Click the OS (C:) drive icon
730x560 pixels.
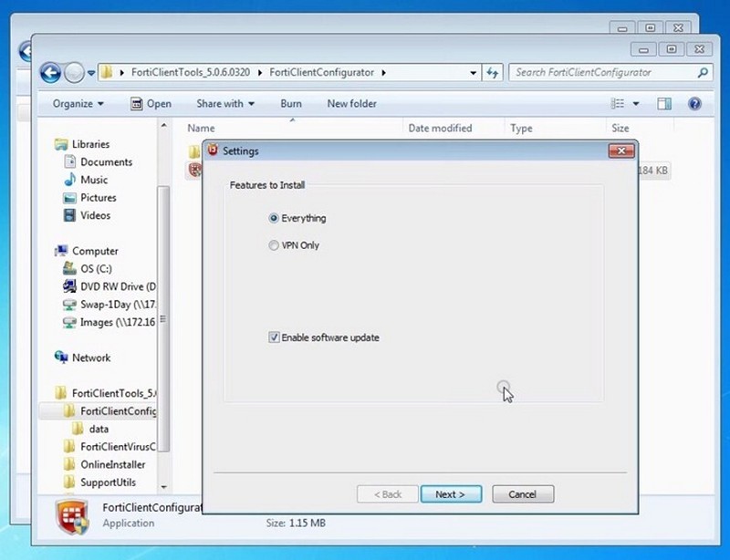[70, 268]
